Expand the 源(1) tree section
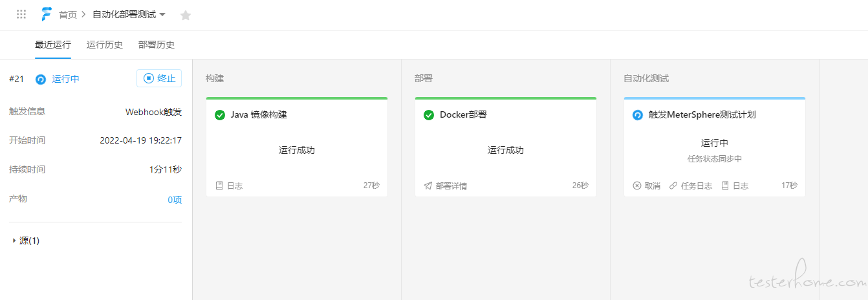This screenshot has width=868, height=300. 26,241
